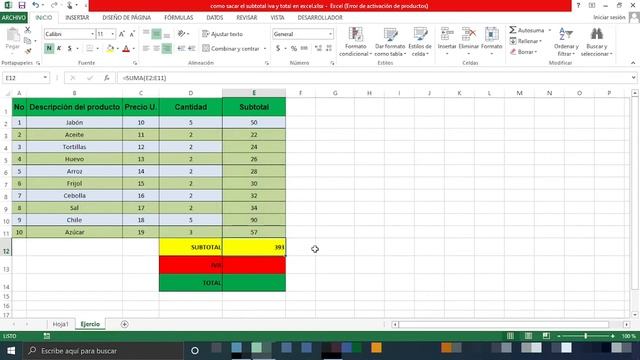This screenshot has width=640, height=360.
Task: Toggle underline (S) formatting
Action: [69, 49]
